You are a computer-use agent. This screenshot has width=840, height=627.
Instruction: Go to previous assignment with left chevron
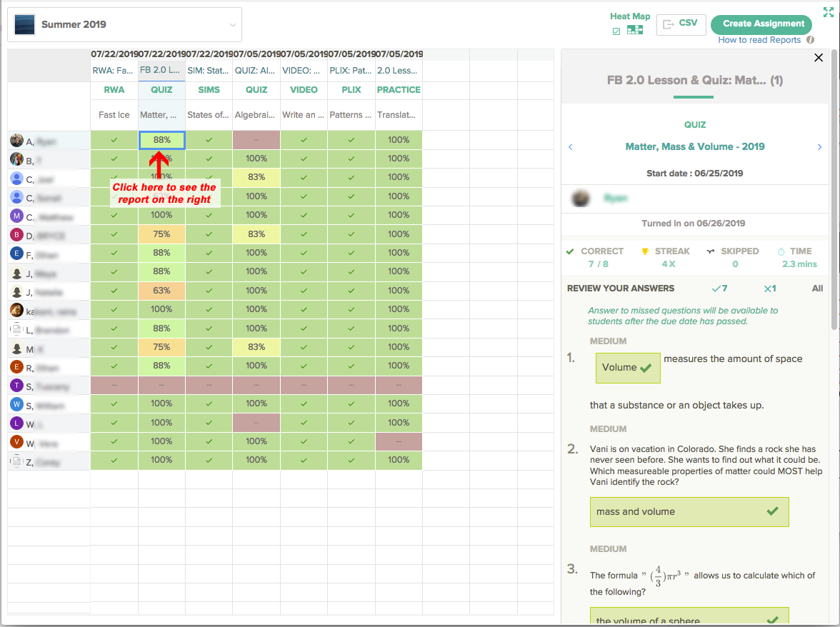[571, 146]
